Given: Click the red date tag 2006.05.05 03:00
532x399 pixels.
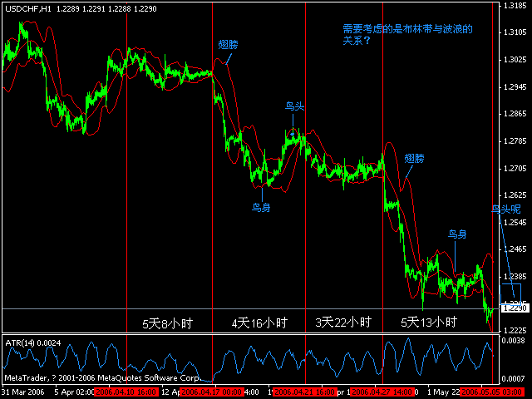Looking at the screenshot, I should coord(492,392).
